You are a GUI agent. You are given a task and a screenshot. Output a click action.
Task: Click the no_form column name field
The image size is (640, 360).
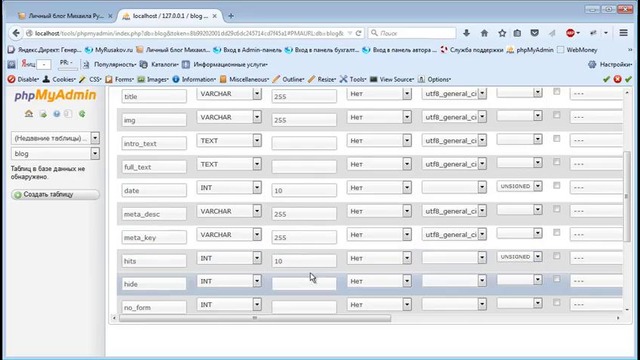click(154, 307)
